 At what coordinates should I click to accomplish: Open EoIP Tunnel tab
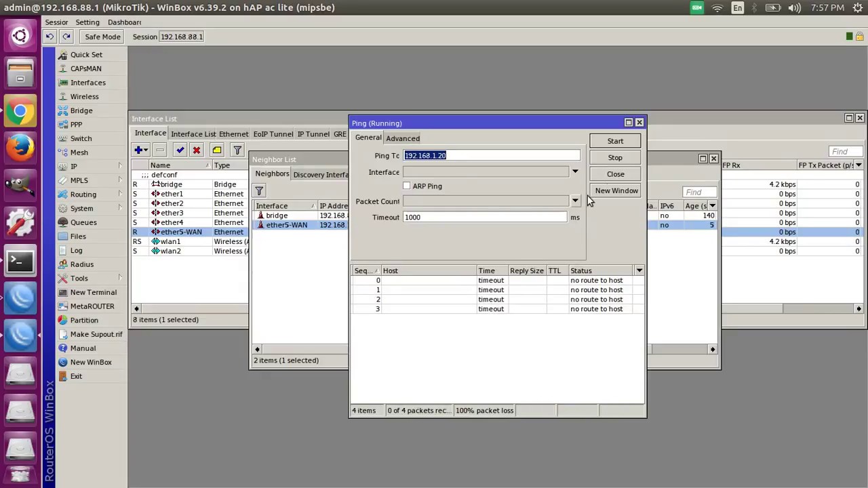click(x=273, y=134)
